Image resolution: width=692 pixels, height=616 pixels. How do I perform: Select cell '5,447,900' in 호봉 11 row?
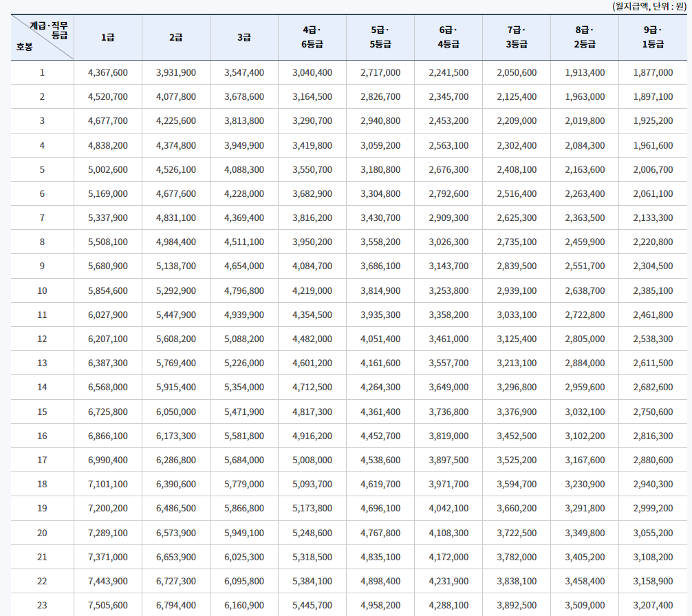tap(175, 315)
